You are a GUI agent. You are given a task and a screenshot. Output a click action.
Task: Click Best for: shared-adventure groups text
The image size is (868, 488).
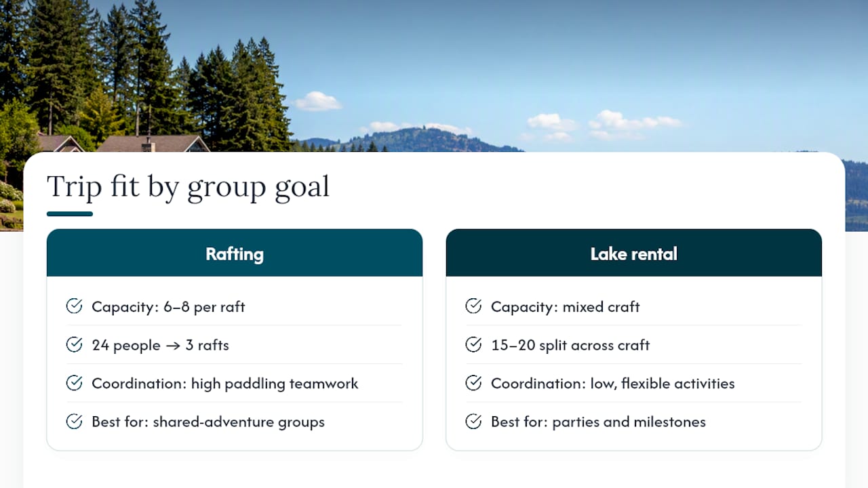(x=208, y=422)
